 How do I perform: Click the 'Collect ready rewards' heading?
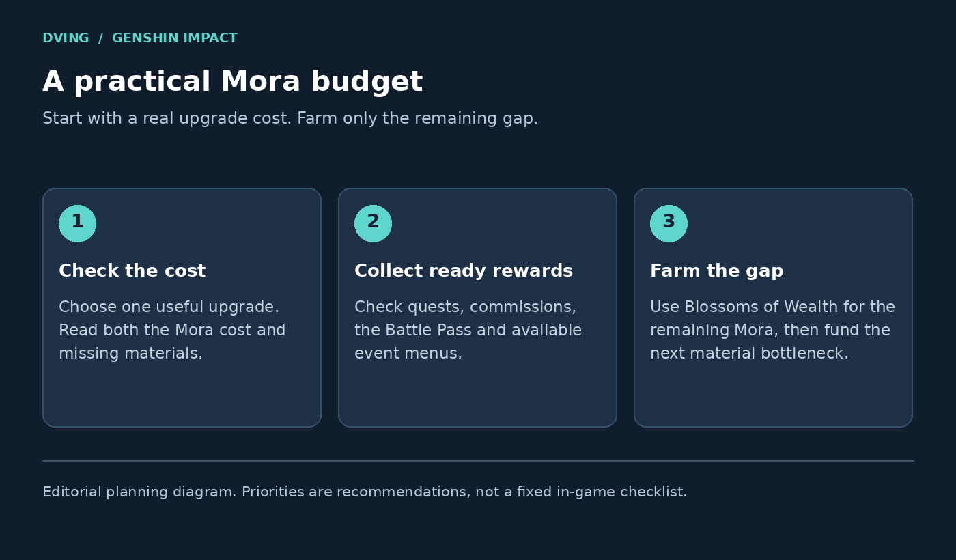point(464,271)
